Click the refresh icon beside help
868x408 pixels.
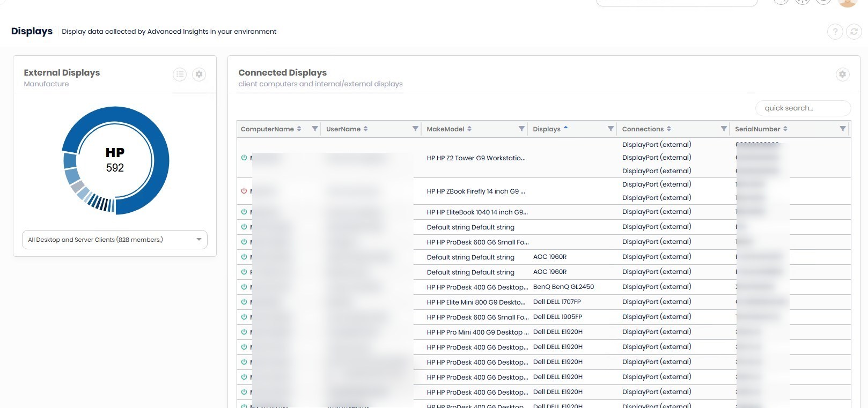tap(854, 32)
